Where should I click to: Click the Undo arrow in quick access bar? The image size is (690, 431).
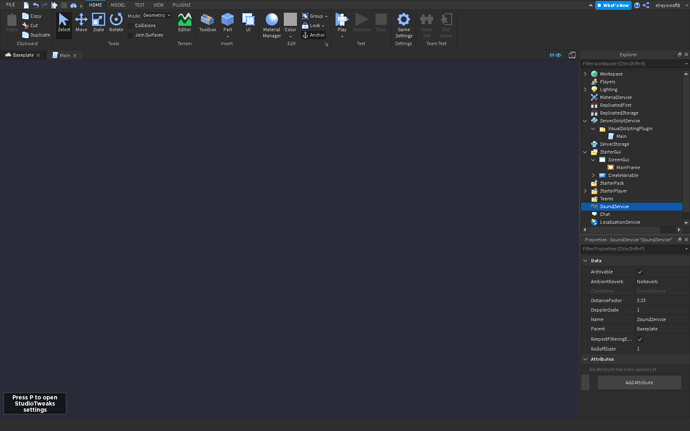tap(36, 5)
